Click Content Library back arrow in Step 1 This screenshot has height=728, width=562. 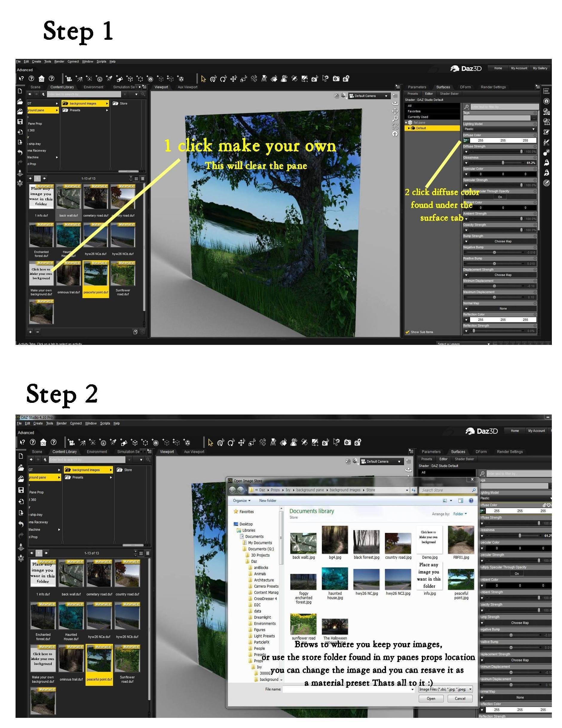[30, 94]
